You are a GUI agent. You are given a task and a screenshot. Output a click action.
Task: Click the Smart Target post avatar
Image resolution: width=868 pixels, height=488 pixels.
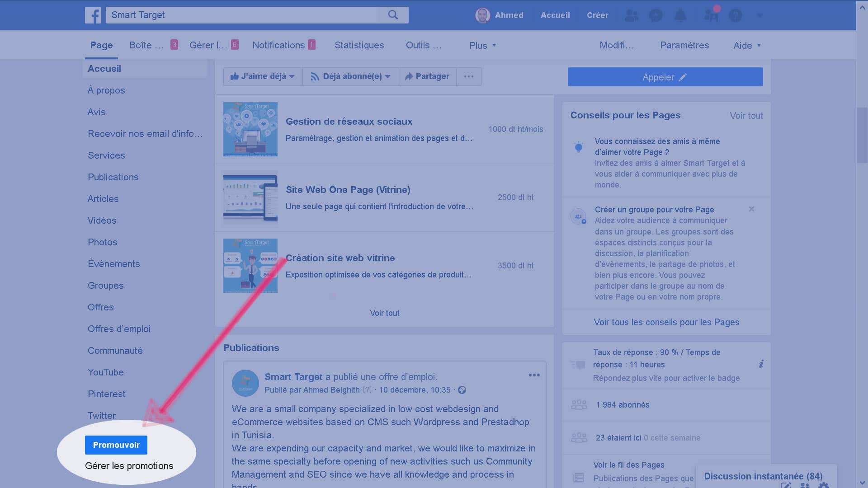point(245,383)
